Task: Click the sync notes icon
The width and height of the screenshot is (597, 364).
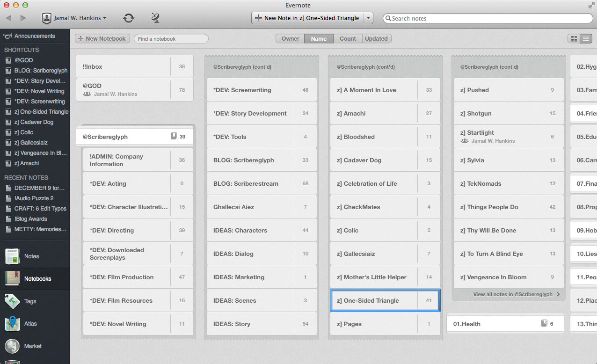Action: pos(129,18)
